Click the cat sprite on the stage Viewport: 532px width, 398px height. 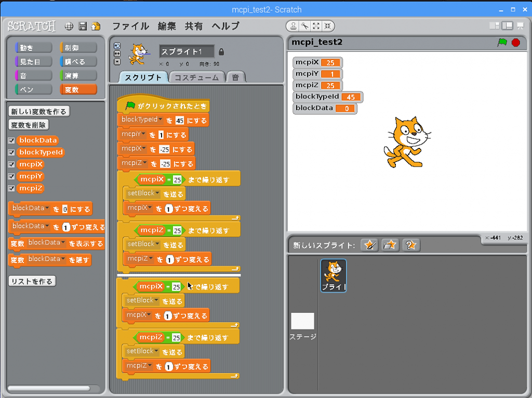(406, 142)
